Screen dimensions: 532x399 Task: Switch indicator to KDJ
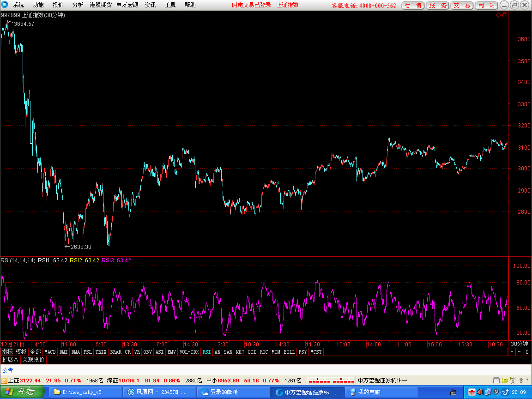240,352
